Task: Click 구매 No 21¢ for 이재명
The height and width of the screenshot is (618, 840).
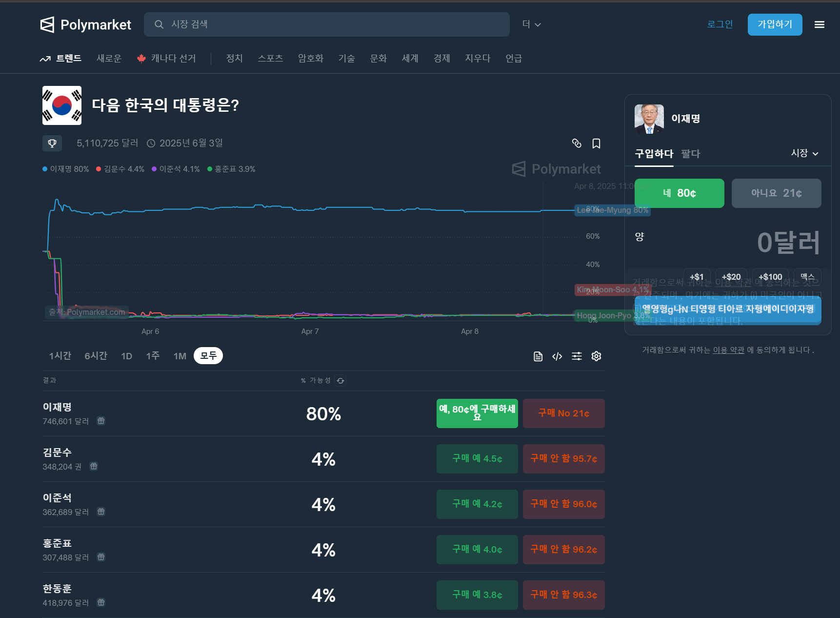Action: (x=564, y=413)
